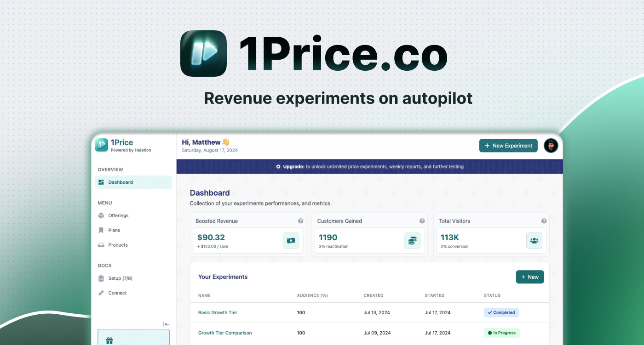Click the Upgrade banner circle icon
This screenshot has height=345, width=644.
pyautogui.click(x=278, y=167)
